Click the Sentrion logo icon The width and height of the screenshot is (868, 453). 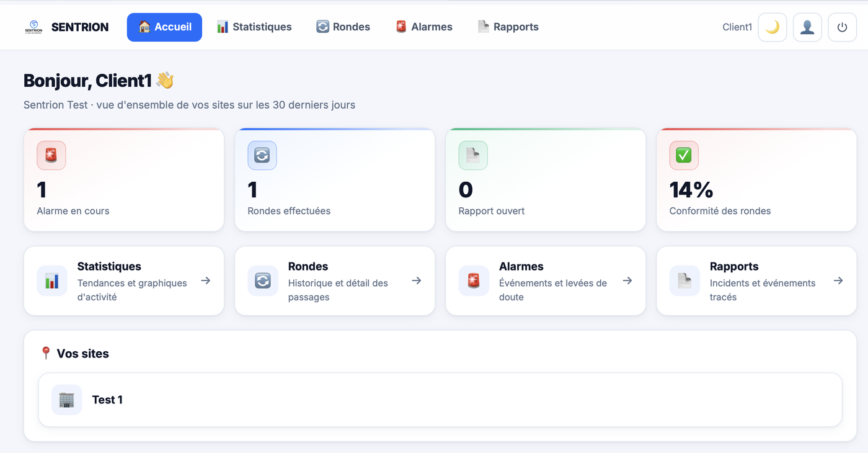[x=33, y=27]
